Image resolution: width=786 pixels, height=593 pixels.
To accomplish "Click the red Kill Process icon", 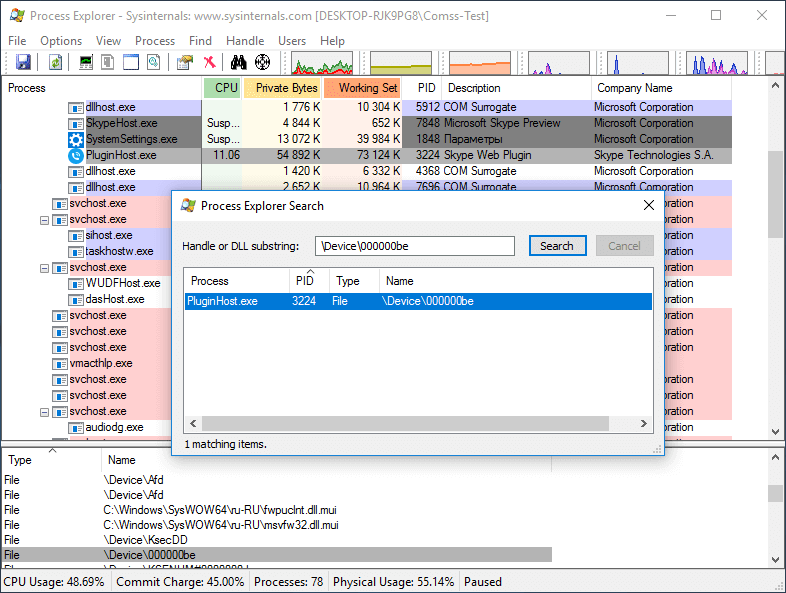I will [x=210, y=62].
